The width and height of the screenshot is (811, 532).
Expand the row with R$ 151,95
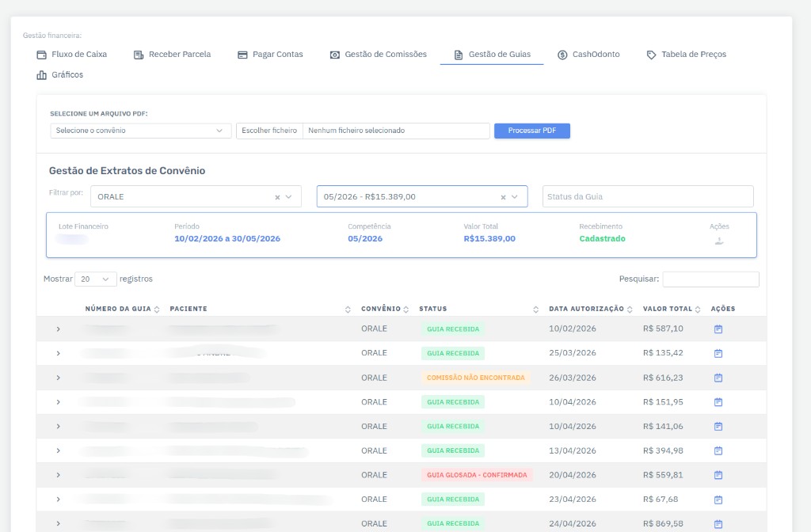59,402
